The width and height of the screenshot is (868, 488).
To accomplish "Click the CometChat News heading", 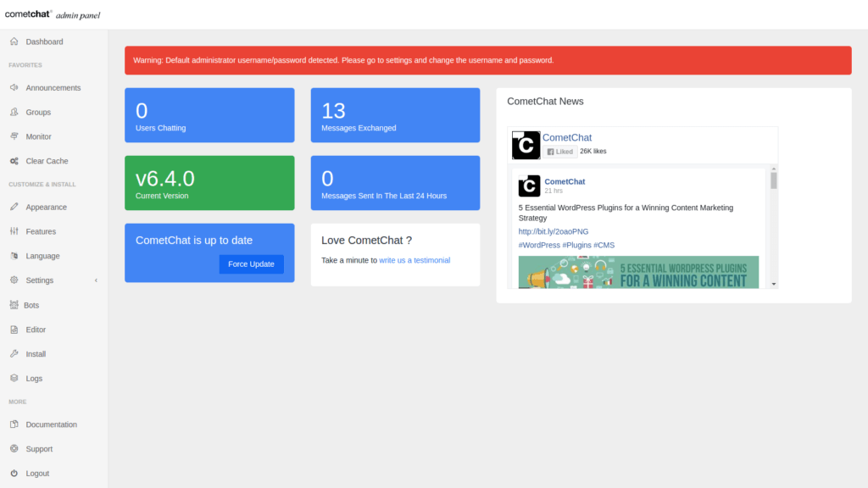I will [x=545, y=102].
